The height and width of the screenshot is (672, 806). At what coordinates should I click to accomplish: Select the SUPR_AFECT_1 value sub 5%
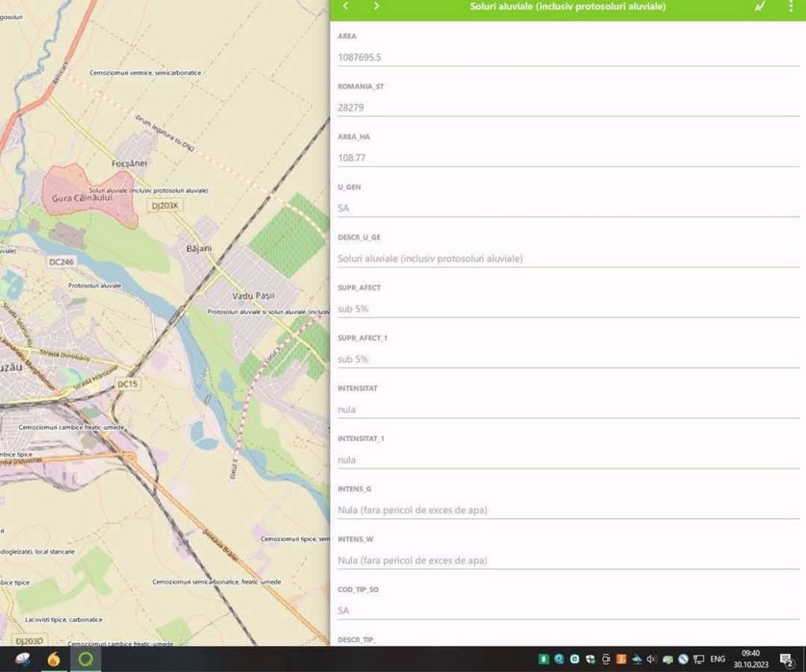(x=353, y=360)
